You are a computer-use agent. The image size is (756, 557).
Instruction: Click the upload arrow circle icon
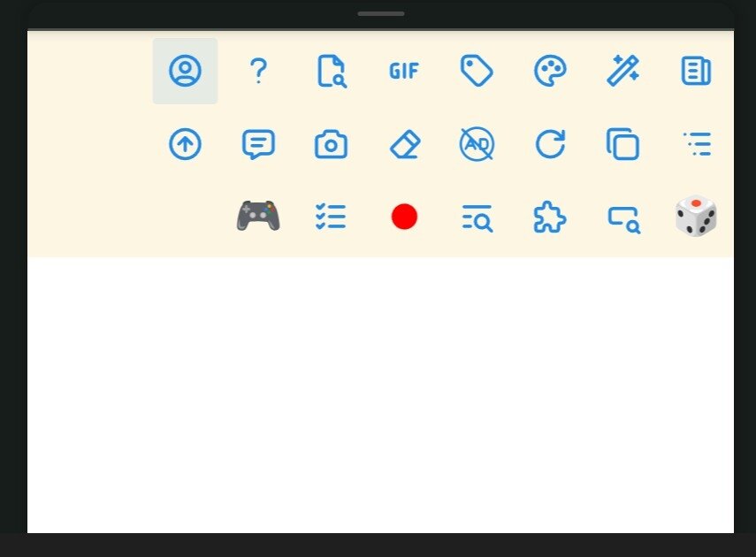tap(185, 144)
